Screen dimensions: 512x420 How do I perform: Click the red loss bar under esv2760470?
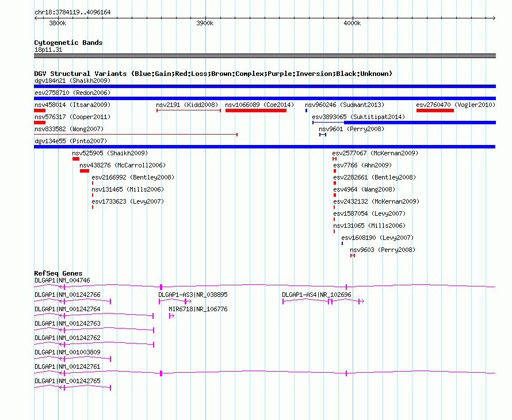click(435, 110)
